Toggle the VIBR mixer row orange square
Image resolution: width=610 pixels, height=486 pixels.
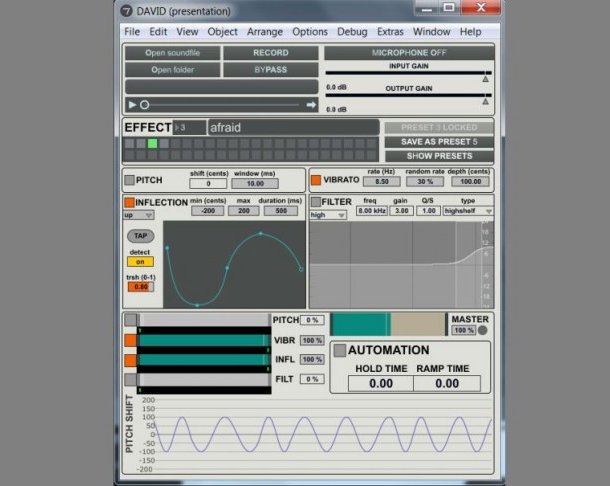click(x=130, y=340)
